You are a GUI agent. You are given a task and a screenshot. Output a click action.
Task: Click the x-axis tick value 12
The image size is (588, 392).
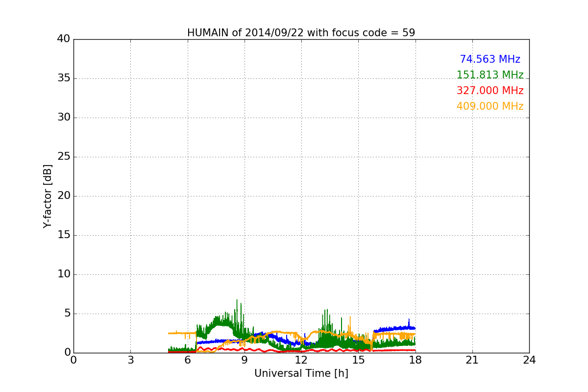[x=301, y=360]
